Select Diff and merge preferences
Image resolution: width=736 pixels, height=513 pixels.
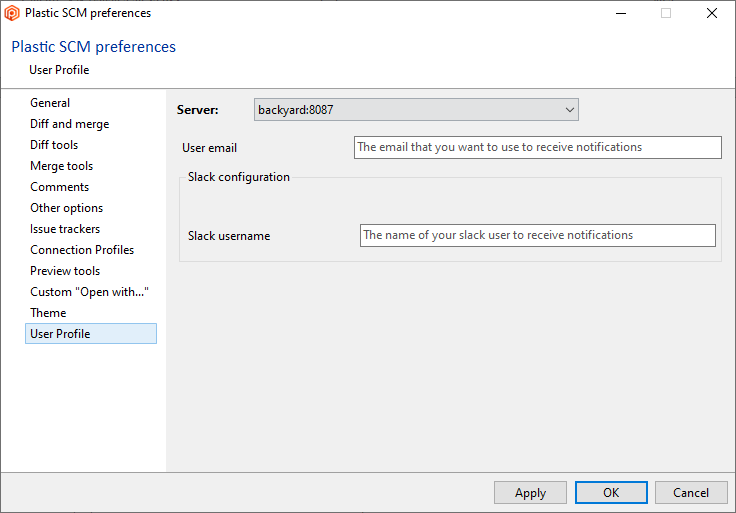click(x=69, y=124)
